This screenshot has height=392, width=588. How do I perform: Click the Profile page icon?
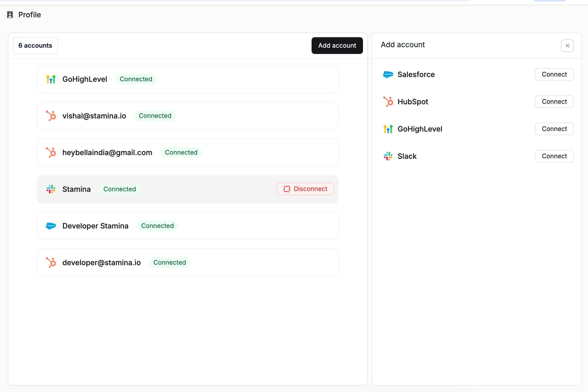click(10, 15)
